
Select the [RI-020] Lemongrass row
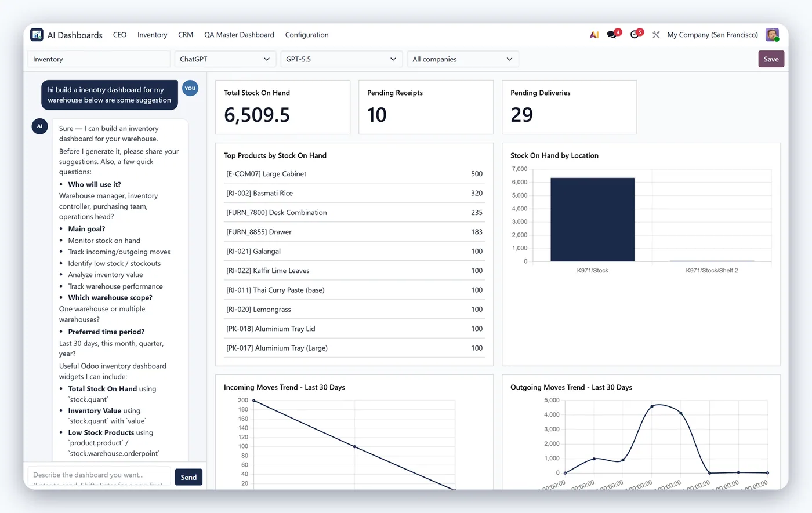click(x=354, y=310)
